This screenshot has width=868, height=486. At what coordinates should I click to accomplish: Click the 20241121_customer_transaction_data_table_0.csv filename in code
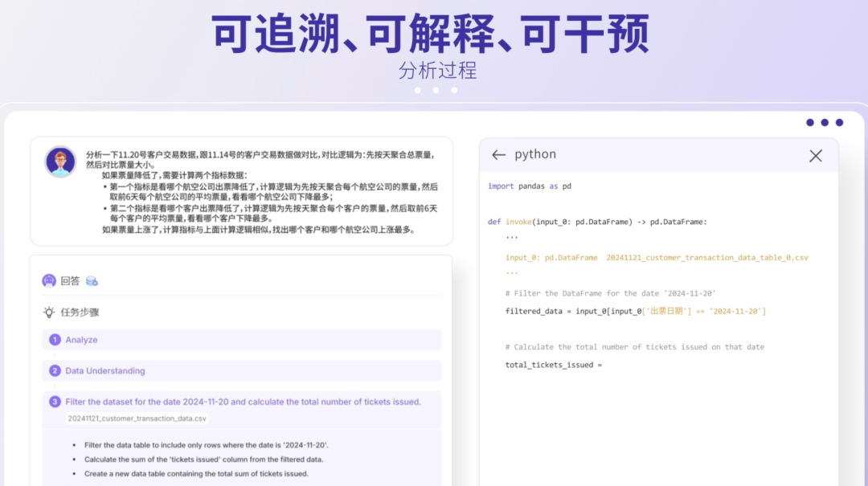point(707,258)
